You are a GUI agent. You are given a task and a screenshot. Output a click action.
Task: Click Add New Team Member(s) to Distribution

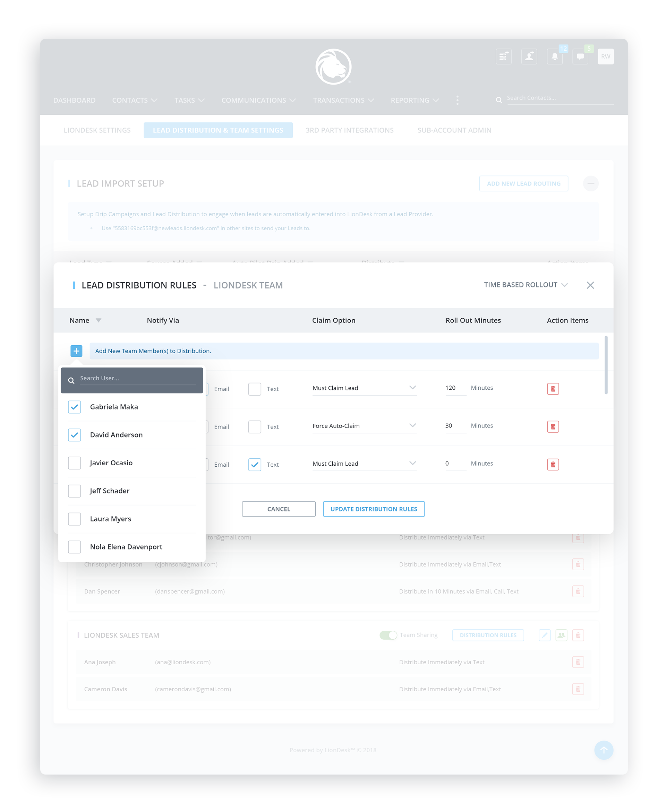pos(344,351)
